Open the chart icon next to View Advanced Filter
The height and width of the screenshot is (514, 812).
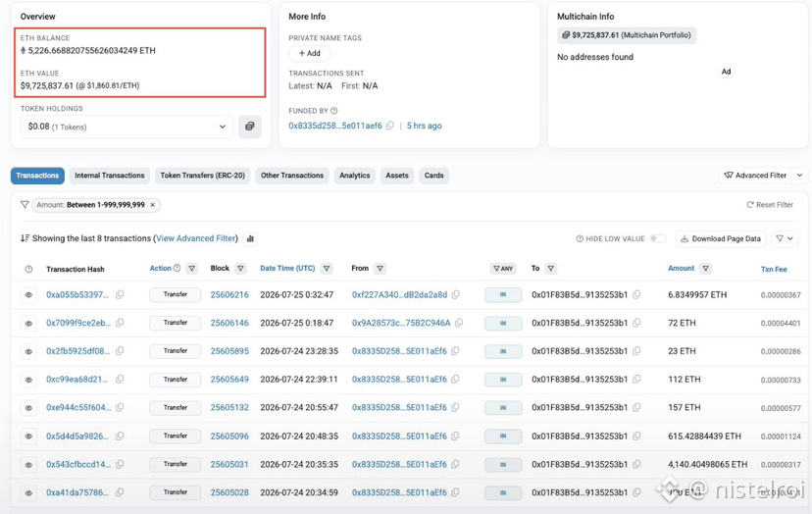(251, 238)
